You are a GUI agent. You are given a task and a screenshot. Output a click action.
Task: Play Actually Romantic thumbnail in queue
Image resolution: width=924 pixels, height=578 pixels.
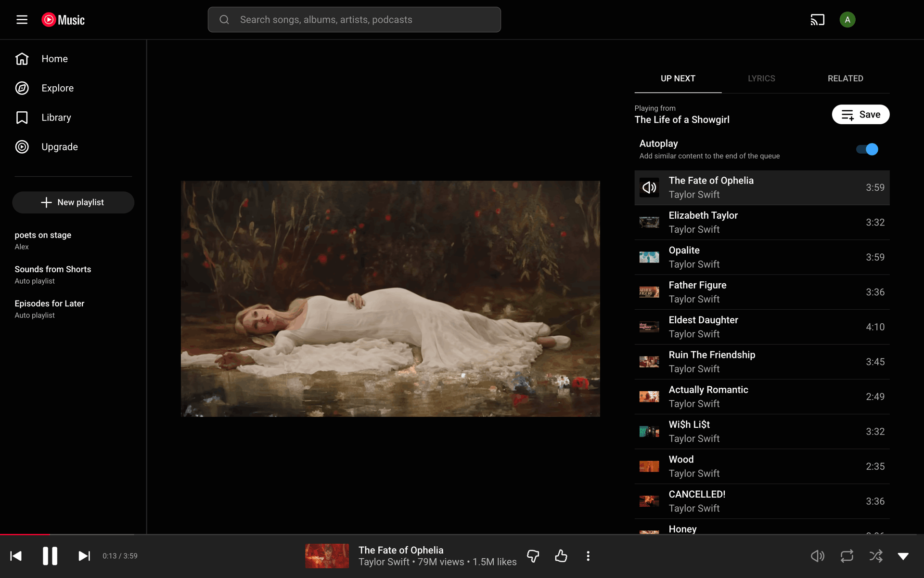pos(649,397)
